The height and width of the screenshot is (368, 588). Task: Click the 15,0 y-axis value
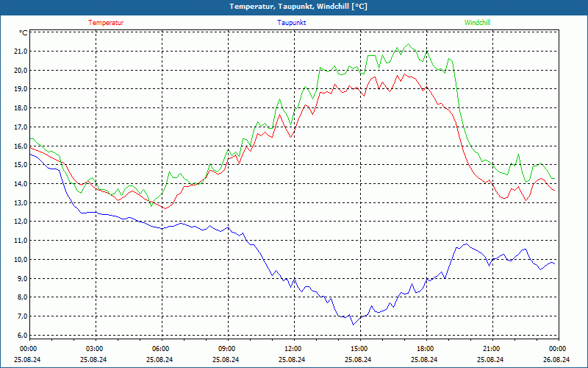click(x=21, y=165)
